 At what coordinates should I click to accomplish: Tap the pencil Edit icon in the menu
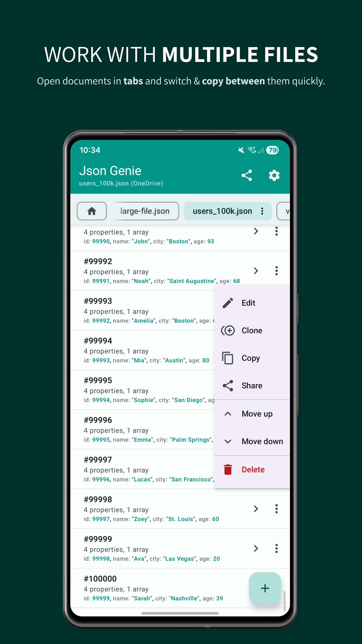point(228,303)
